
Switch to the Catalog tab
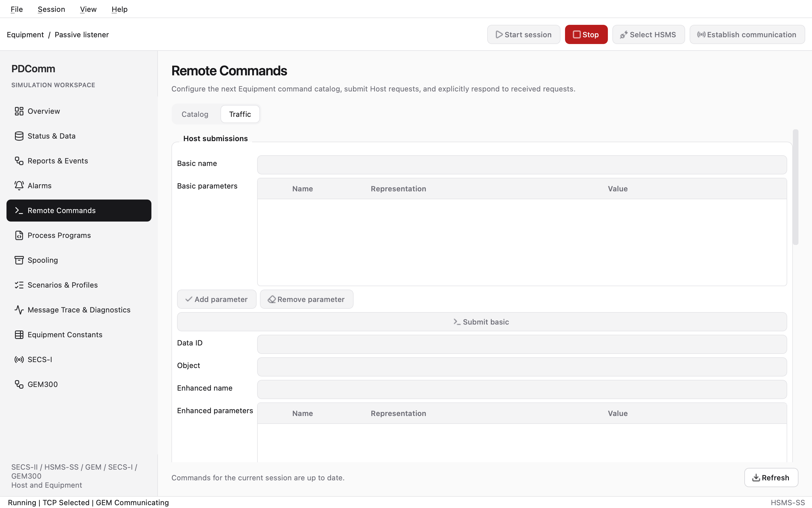tap(195, 114)
